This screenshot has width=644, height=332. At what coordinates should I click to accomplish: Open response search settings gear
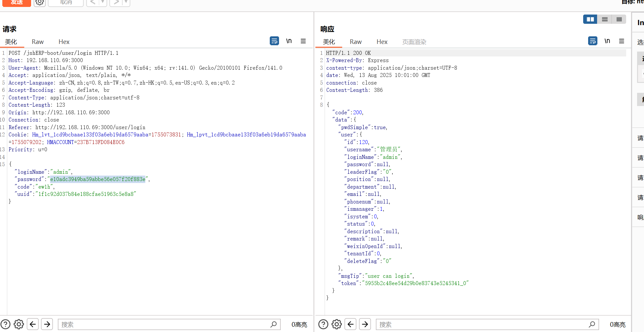(337, 324)
